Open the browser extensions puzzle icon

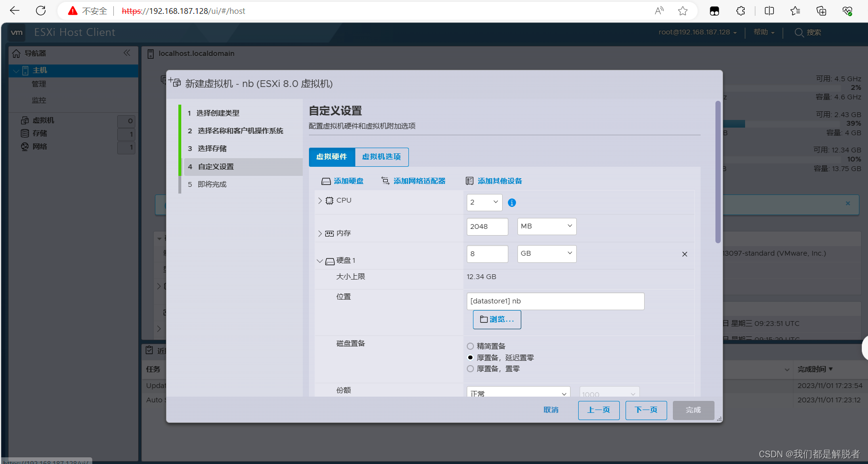point(741,11)
